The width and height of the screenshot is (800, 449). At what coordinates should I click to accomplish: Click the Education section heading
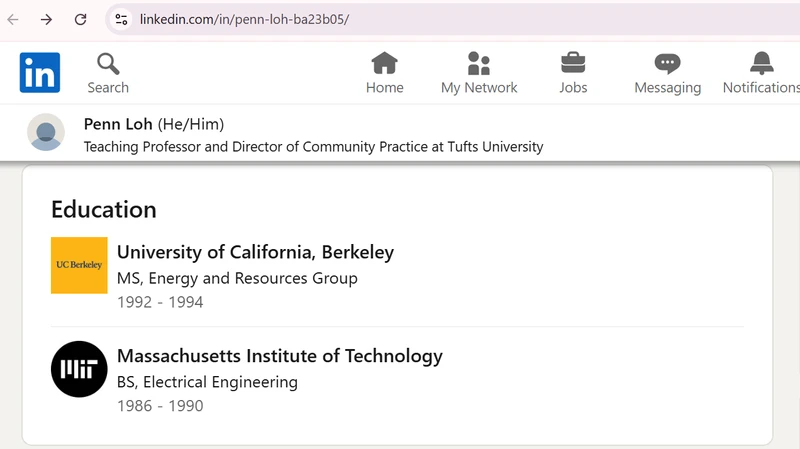point(104,210)
